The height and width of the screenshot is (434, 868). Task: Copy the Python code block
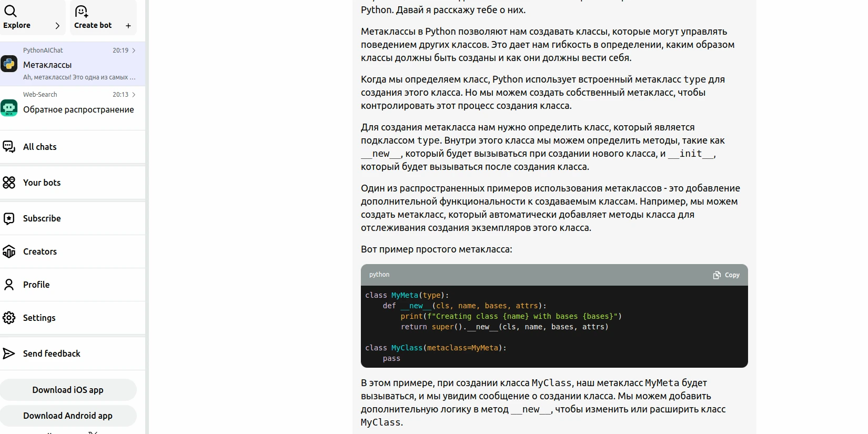[x=726, y=275]
